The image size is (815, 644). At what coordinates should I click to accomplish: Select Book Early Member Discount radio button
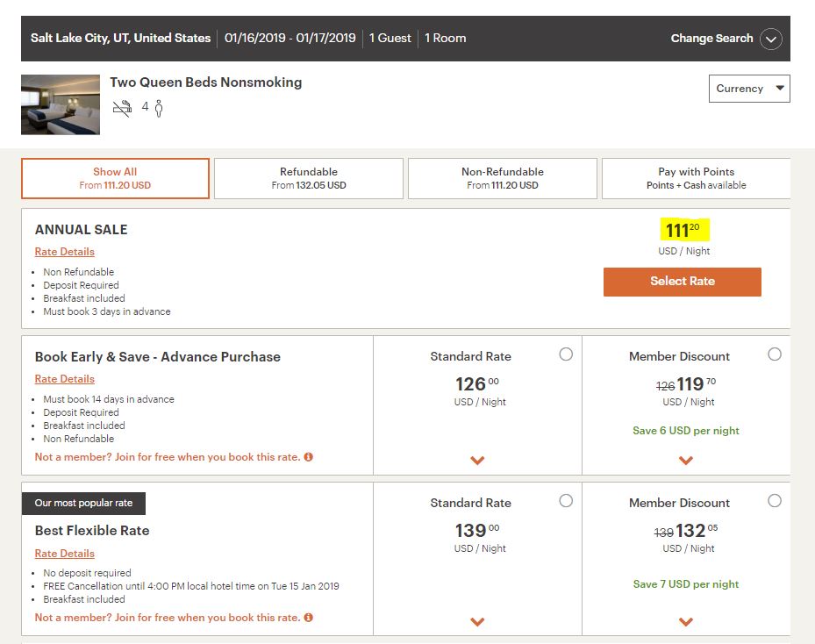coord(774,354)
